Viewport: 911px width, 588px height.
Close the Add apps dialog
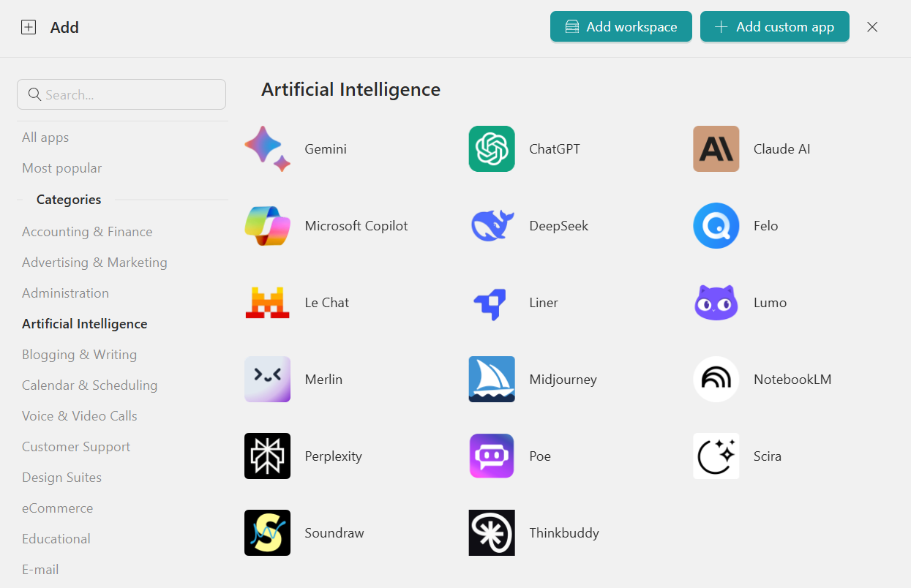coord(872,27)
